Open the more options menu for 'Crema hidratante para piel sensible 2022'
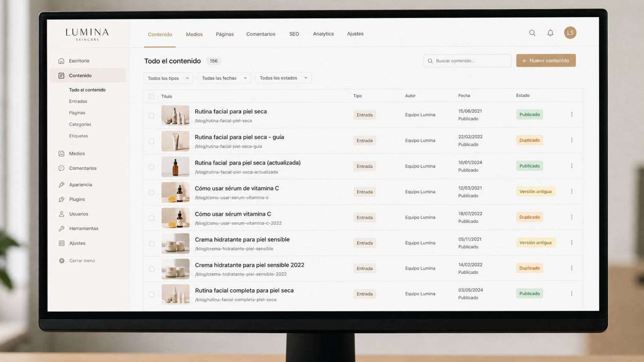Viewport: 644px width, 362px height. pyautogui.click(x=572, y=268)
